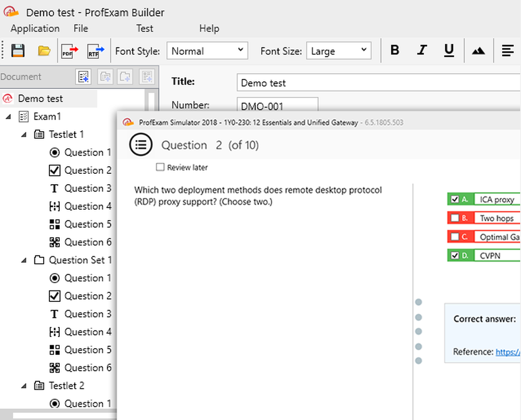Click into the Title input field
Screen dimensions: 521x420
(378, 82)
